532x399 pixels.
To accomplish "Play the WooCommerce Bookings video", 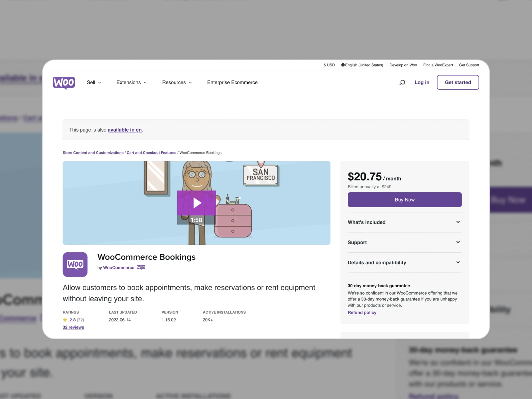I will tap(197, 203).
